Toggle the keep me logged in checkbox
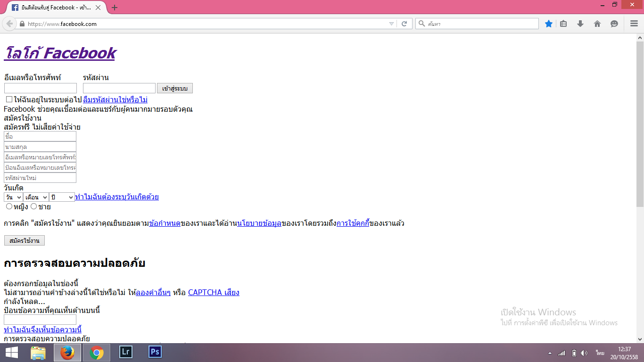The image size is (644, 362). [x=9, y=99]
